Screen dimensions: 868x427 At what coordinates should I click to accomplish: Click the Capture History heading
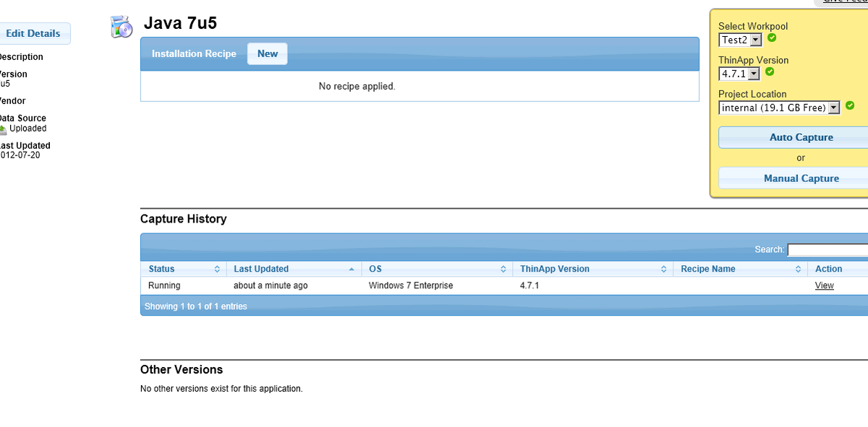coord(184,219)
